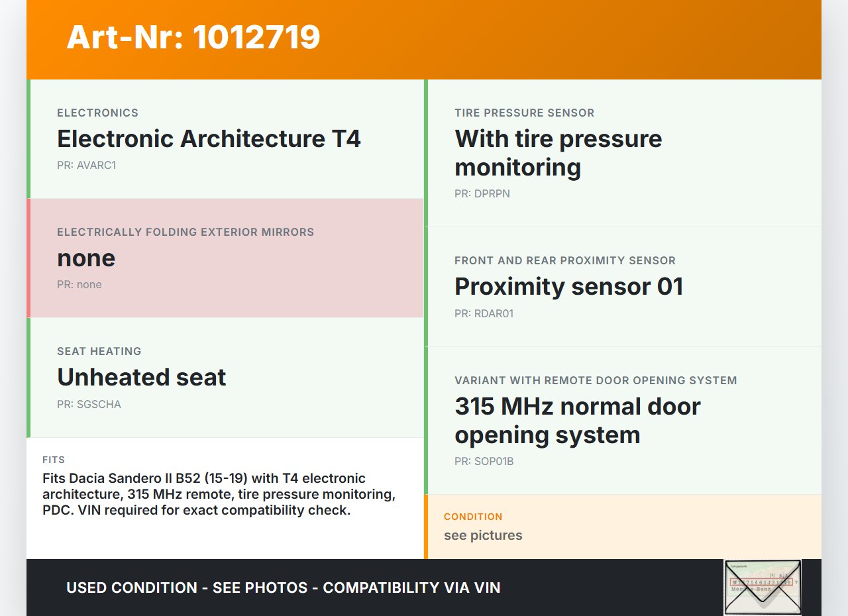Select the electrically folding exterior mirrors card
This screenshot has width=848, height=616.
pyautogui.click(x=225, y=258)
